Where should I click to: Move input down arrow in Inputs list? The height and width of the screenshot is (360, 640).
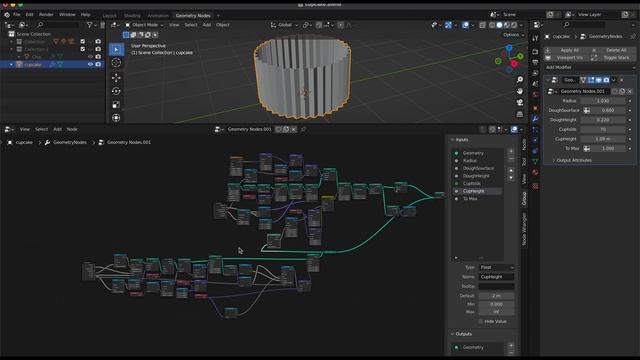(511, 178)
